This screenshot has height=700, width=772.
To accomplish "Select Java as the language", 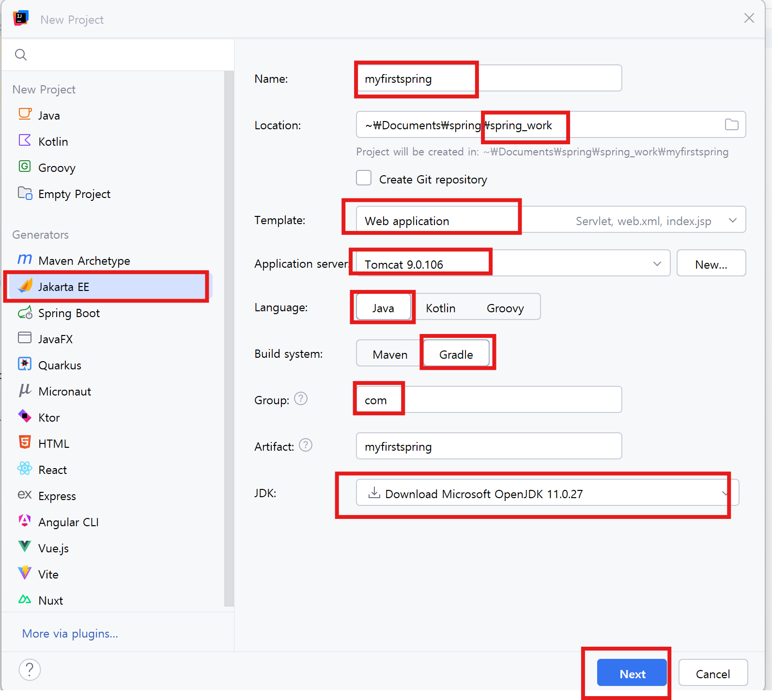I will tap(383, 308).
